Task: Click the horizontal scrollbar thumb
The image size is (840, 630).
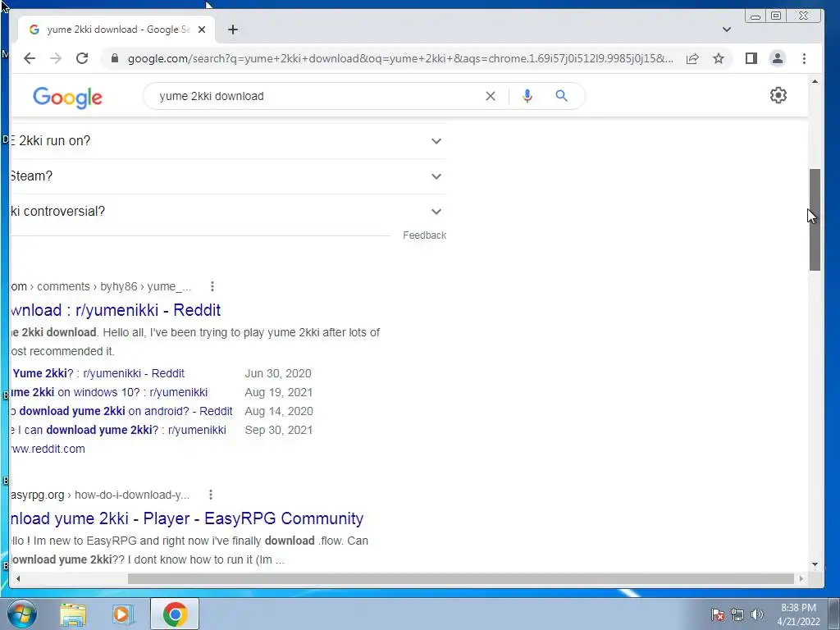Action: tap(461, 578)
